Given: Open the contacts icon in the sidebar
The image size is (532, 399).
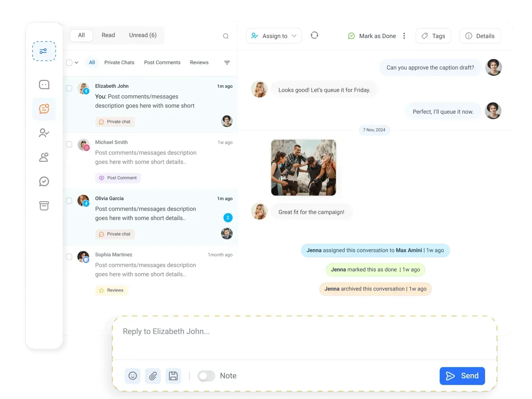Looking at the screenshot, I should (44, 157).
